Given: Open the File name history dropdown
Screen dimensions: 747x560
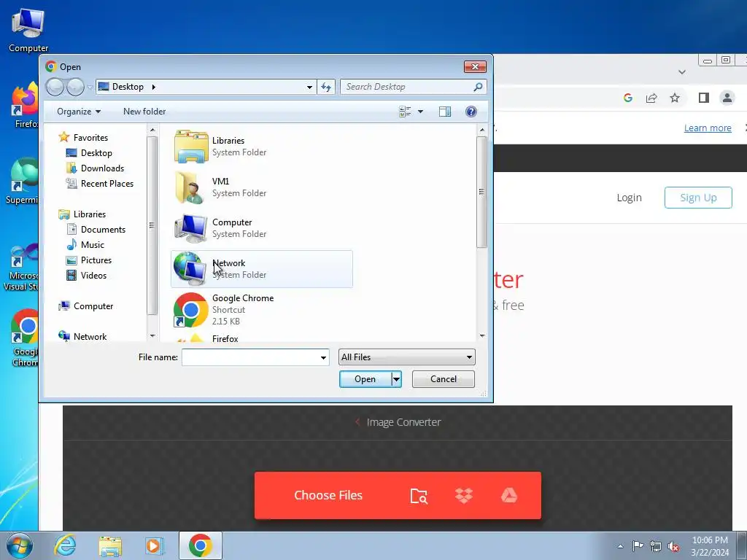Looking at the screenshot, I should [323, 357].
